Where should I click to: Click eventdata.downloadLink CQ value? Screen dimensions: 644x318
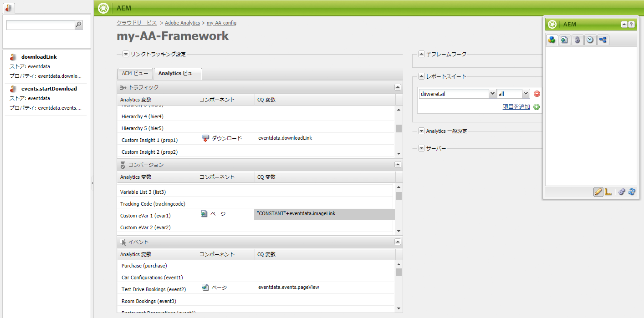285,138
